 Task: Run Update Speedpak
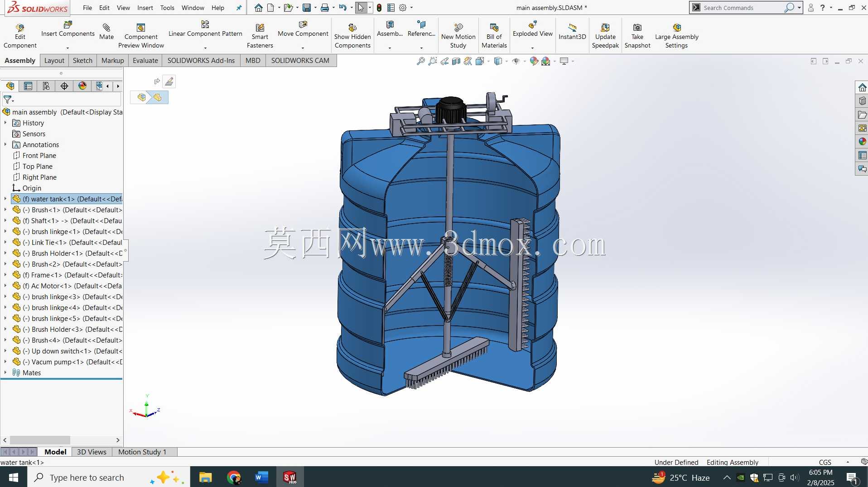click(605, 35)
